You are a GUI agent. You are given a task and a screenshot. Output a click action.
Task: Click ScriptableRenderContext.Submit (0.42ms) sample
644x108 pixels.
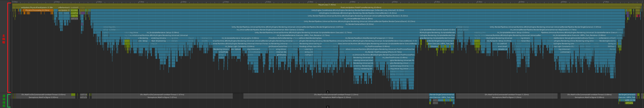pos(437,30)
